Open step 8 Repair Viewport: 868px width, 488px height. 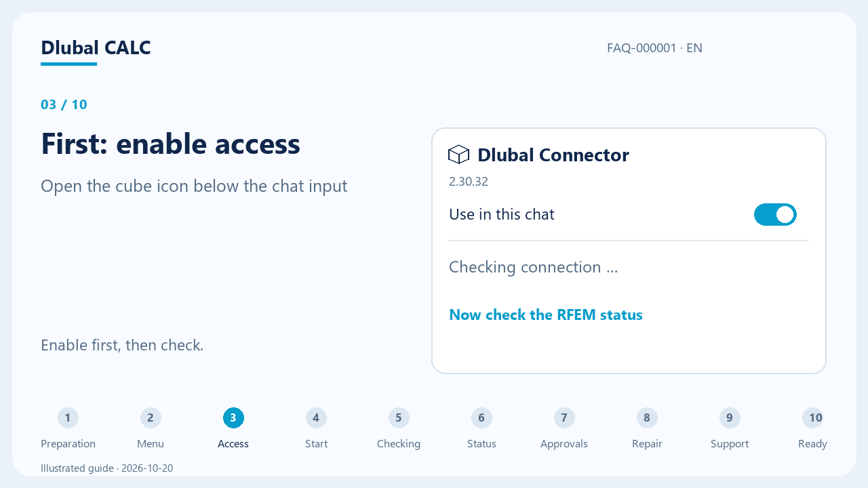click(647, 430)
